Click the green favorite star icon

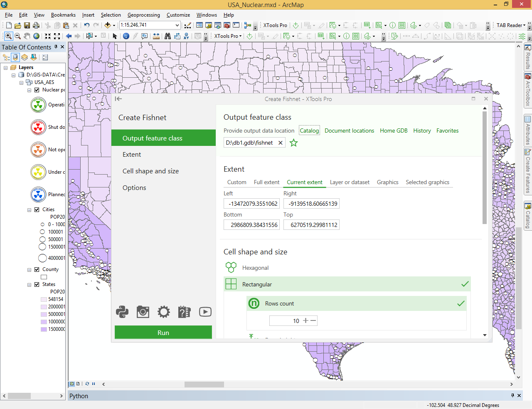[x=294, y=143]
